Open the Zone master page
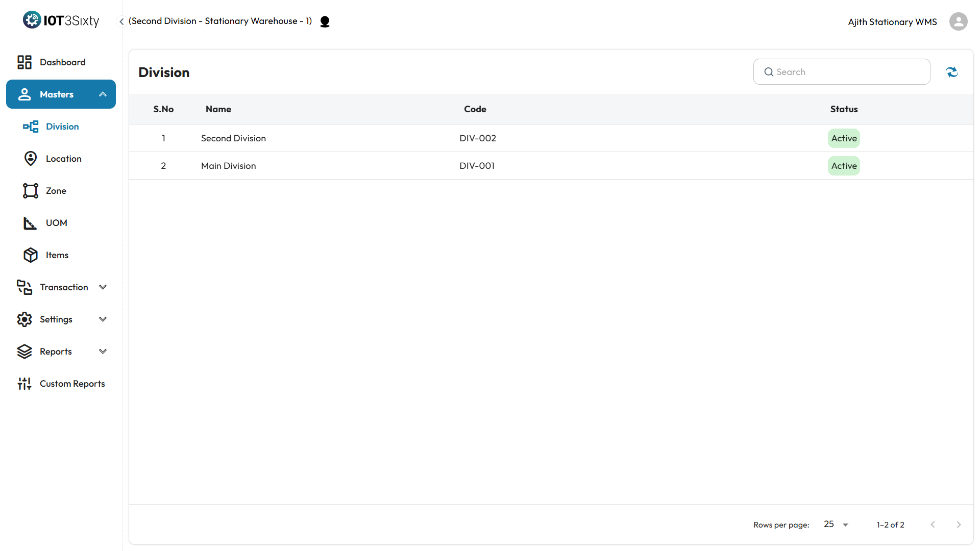The image size is (980, 551). (x=56, y=191)
